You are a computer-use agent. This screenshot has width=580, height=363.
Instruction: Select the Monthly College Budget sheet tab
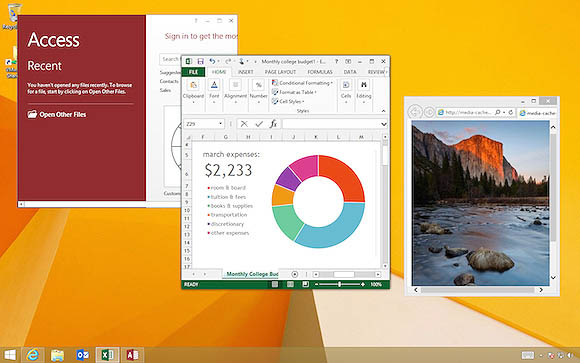(252, 274)
